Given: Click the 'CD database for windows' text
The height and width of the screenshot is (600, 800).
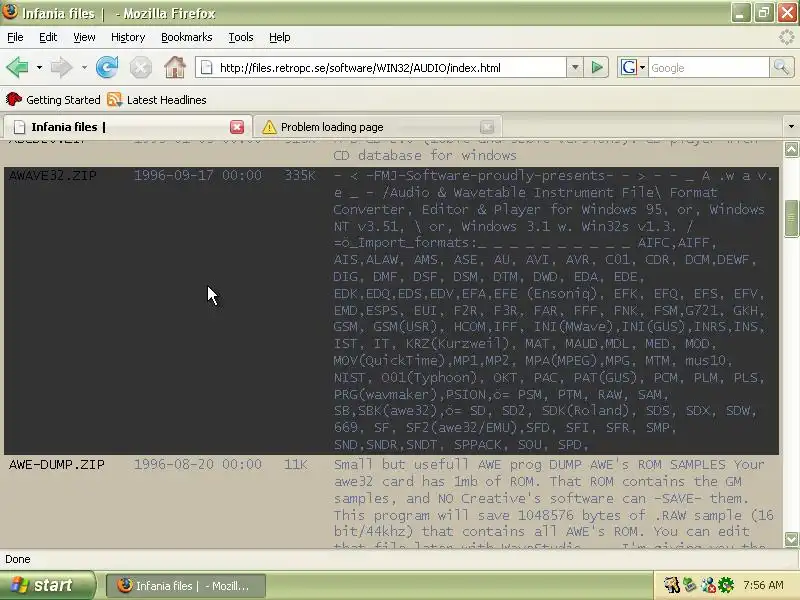Looking at the screenshot, I should [x=424, y=155].
